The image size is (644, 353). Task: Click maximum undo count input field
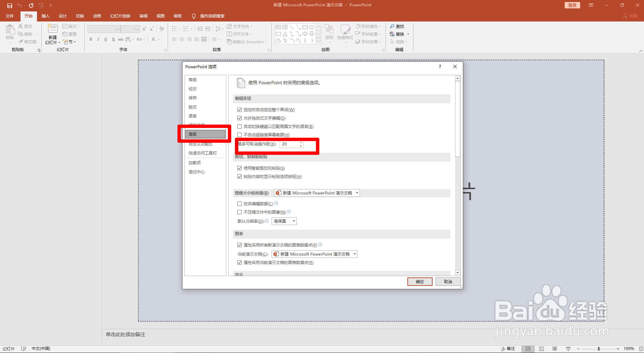289,144
